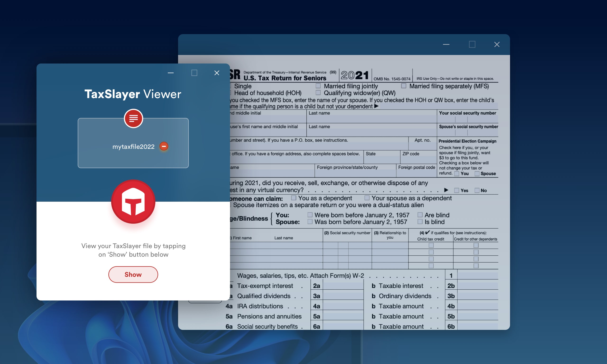Mark Yes for the virtual currency question
607x364 pixels.
point(456,190)
